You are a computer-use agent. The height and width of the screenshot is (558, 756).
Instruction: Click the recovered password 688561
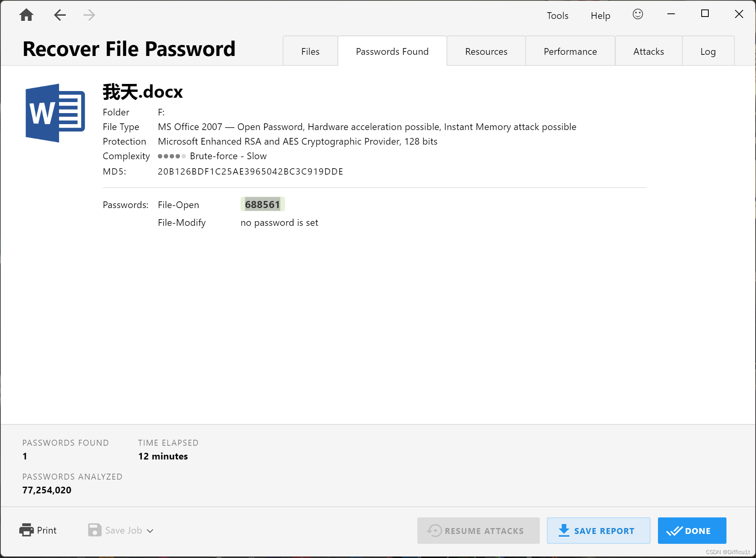click(x=262, y=205)
